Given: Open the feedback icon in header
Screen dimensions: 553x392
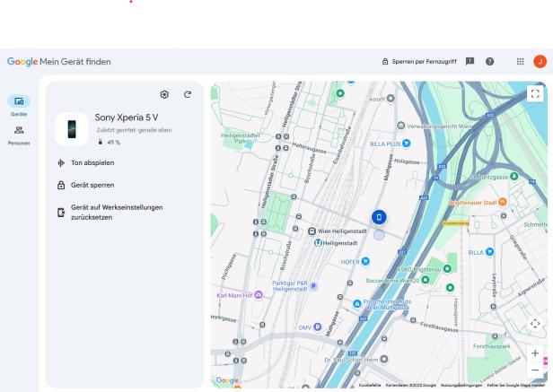Looking at the screenshot, I should click(x=470, y=61).
